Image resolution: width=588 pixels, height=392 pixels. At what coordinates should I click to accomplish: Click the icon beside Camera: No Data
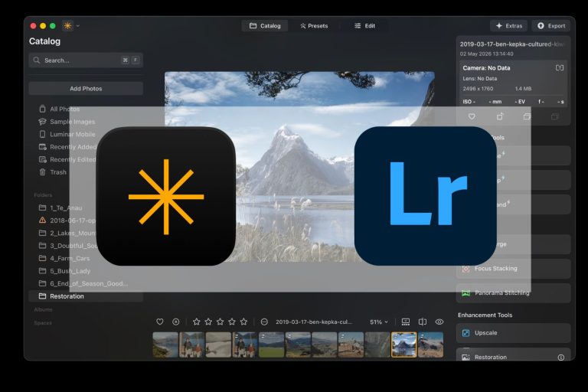coord(560,68)
